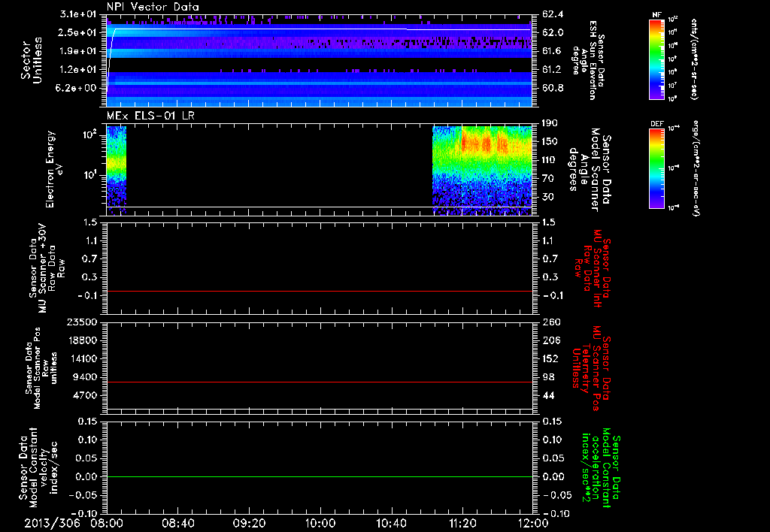The width and height of the screenshot is (770, 532).
Task: Select the 'NPI Vector Data' panel title
Action: (x=153, y=7)
